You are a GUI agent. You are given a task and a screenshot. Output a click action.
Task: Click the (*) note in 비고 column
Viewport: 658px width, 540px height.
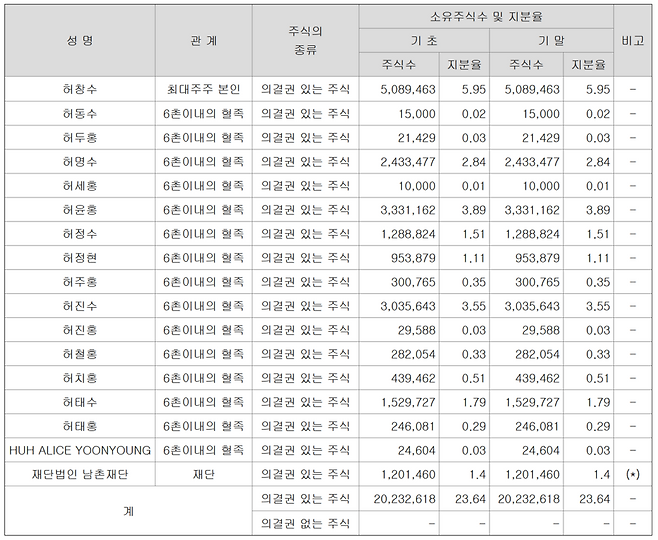[632, 473]
